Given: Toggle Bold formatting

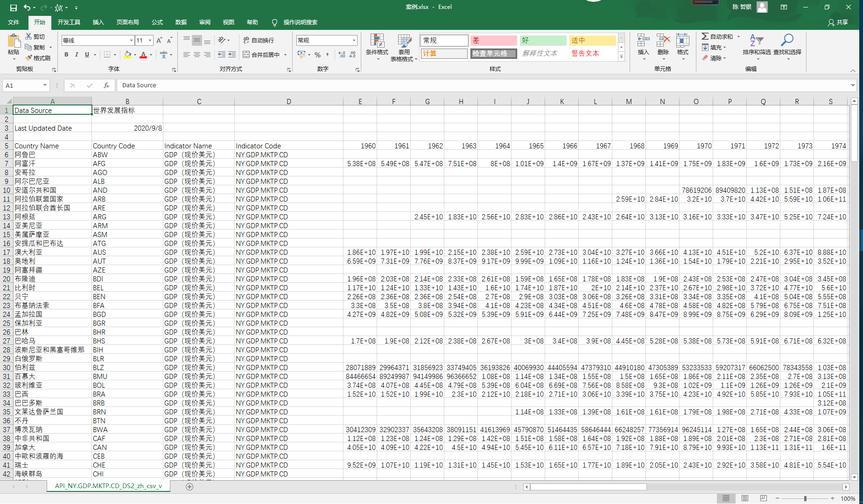Looking at the screenshot, I should tap(66, 55).
